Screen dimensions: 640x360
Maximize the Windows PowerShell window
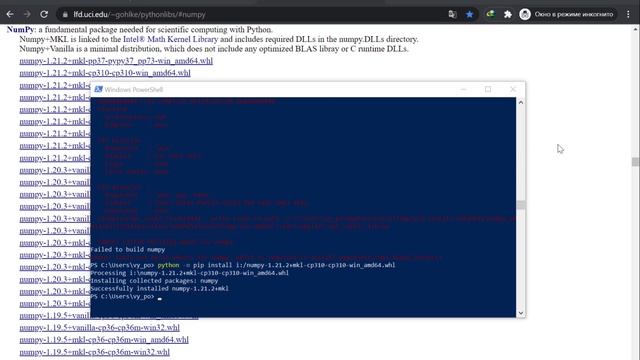(x=488, y=89)
